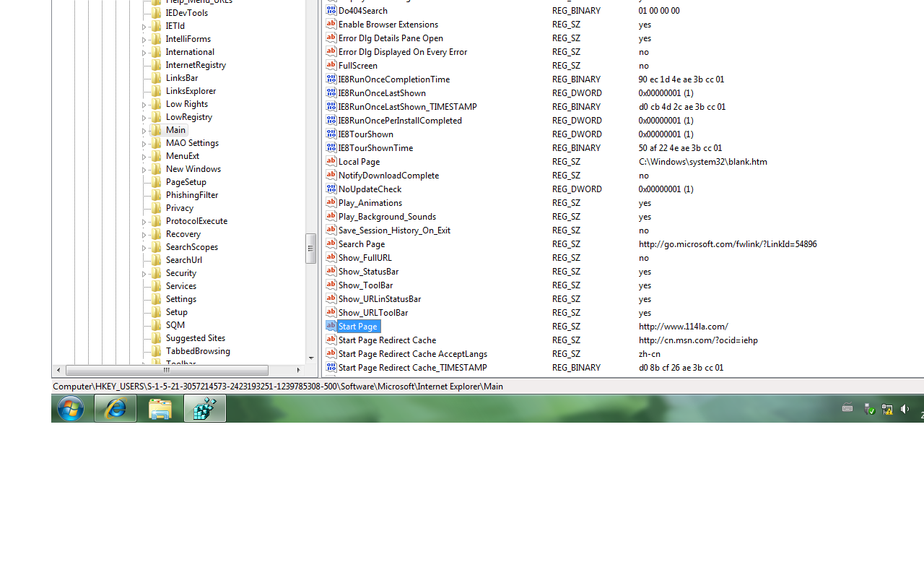Select Start Page Redirect Cache AcceptLangs
Viewport: 924px width, 578px height.
point(413,353)
